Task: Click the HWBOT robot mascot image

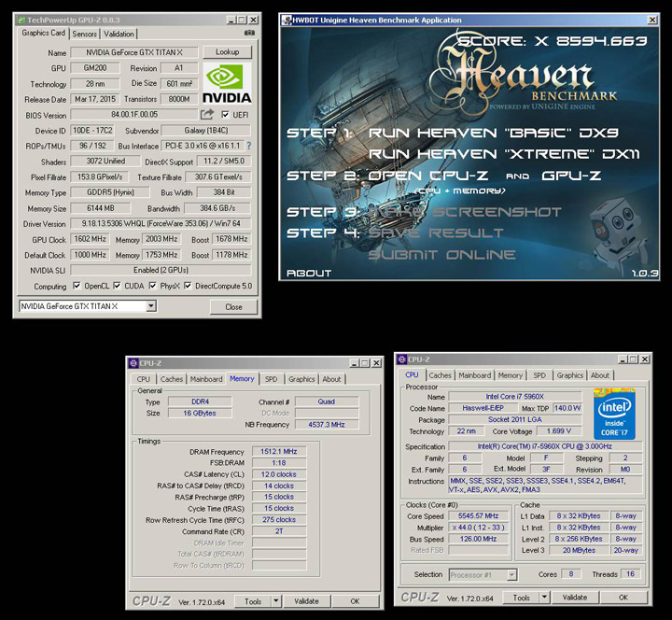Action: pos(618,232)
